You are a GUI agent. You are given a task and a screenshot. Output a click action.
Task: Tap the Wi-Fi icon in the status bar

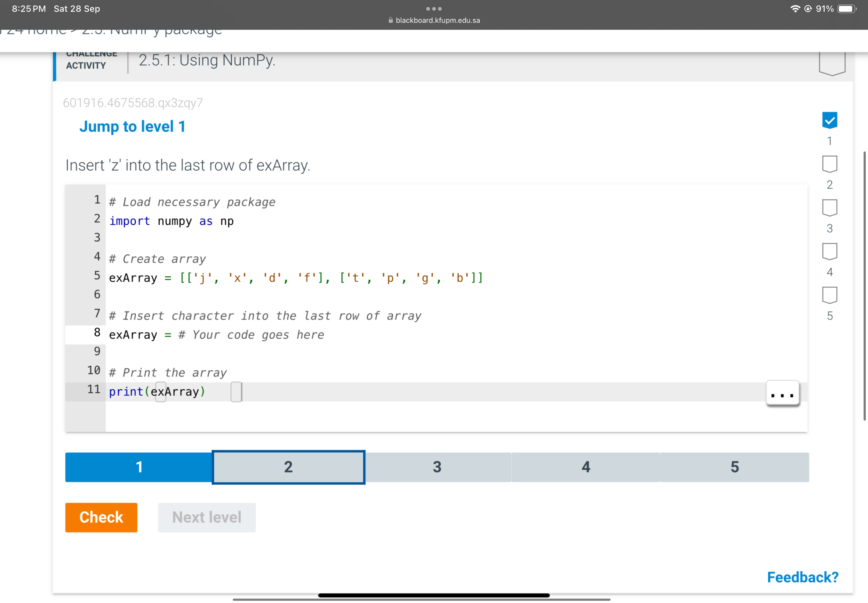click(795, 8)
